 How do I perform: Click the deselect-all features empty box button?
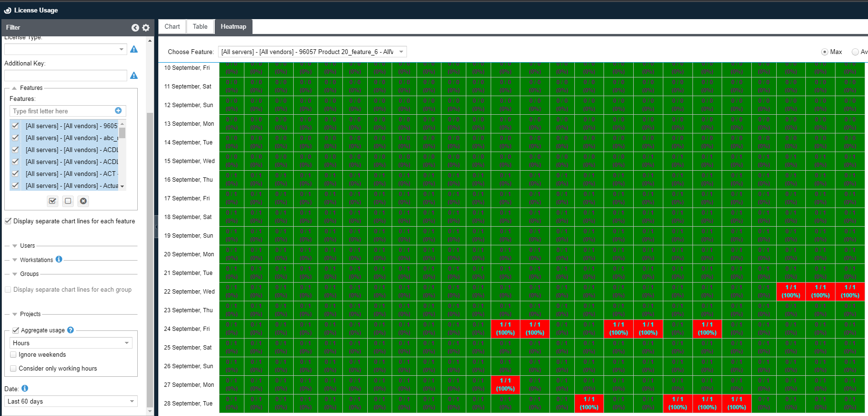(x=68, y=201)
